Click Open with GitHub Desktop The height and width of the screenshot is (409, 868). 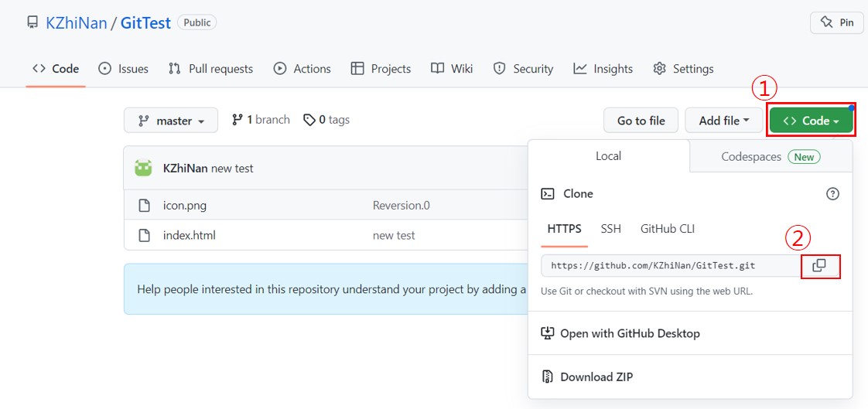point(620,333)
